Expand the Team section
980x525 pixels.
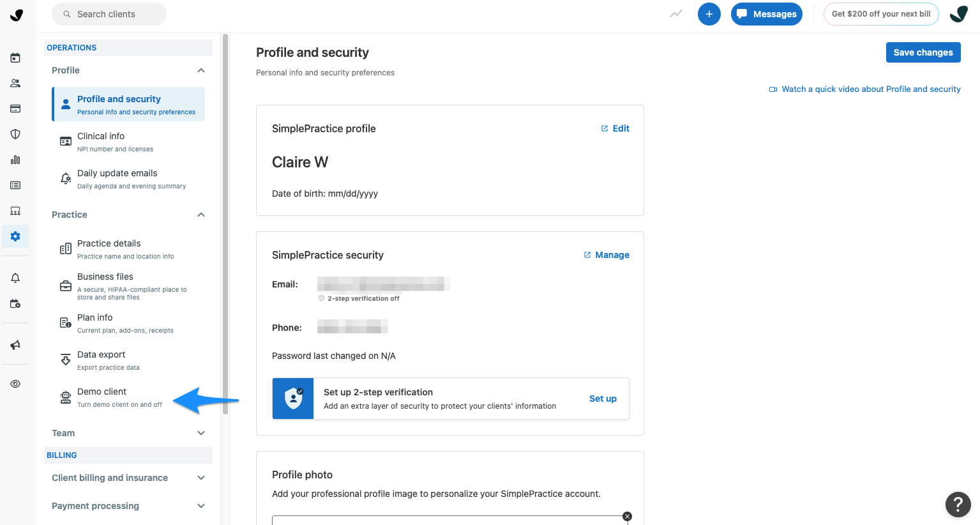coord(201,433)
